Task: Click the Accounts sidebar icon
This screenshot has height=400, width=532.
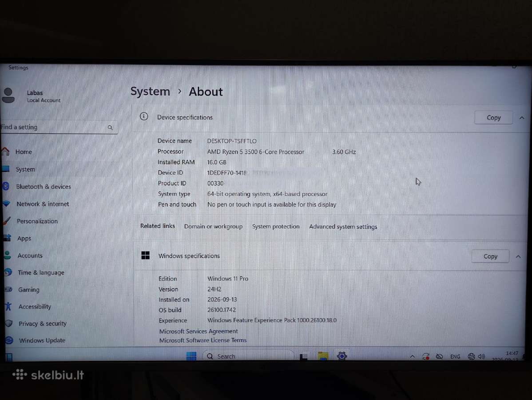Action: pos(8,256)
